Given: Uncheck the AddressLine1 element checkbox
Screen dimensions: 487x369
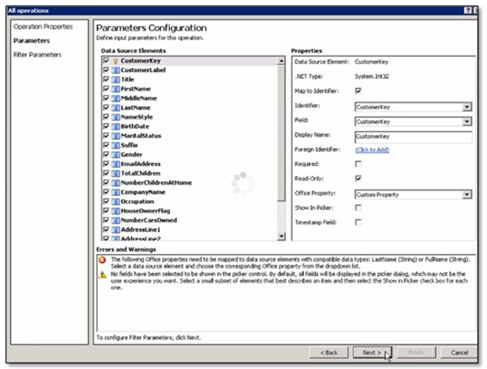Looking at the screenshot, I should tap(106, 229).
